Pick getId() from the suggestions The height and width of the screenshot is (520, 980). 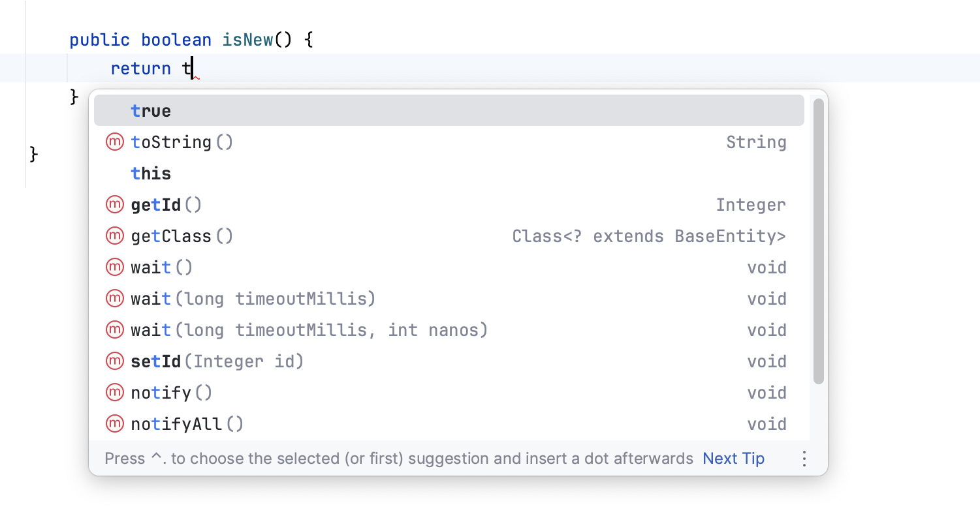[166, 204]
